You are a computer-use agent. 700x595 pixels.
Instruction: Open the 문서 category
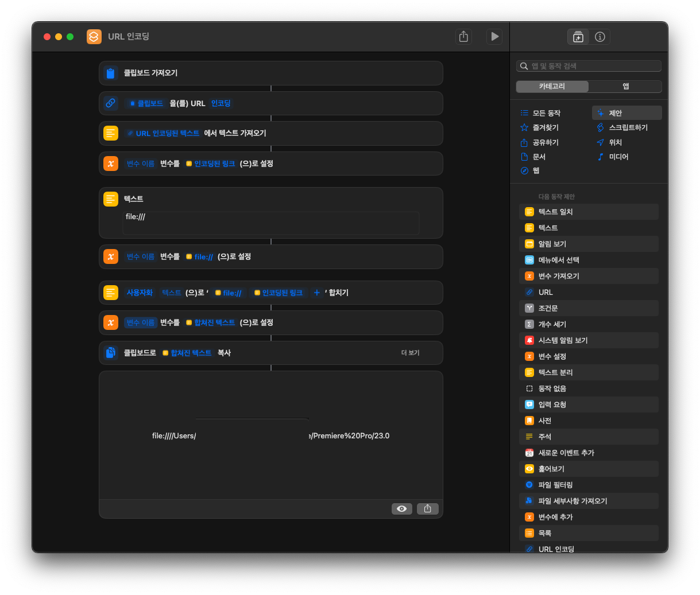click(533, 157)
